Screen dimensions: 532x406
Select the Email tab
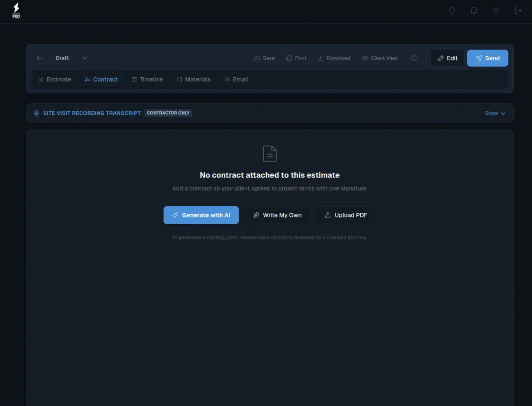236,79
